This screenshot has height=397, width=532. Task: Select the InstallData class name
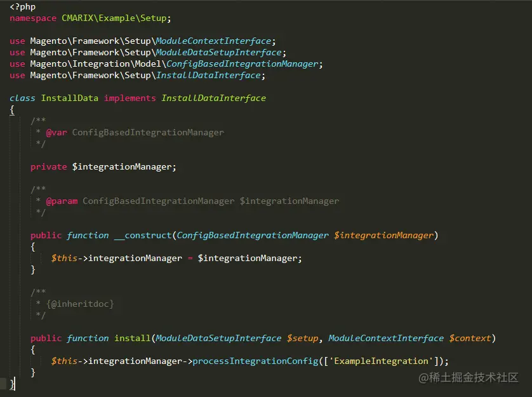[x=68, y=98]
